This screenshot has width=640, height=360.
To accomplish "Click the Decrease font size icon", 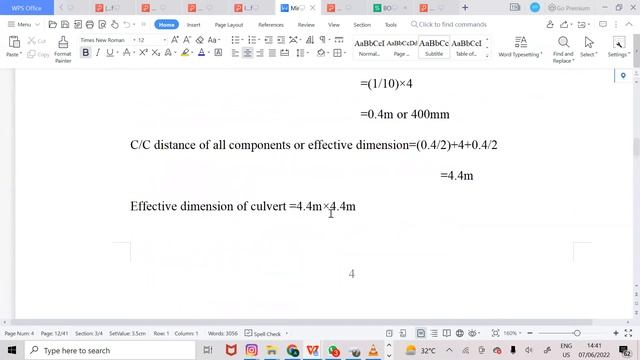I will click(x=187, y=40).
